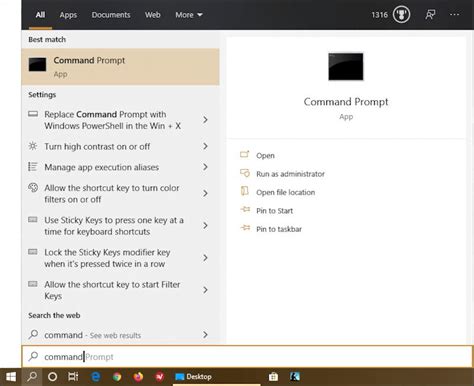Open the red app icon on taskbar

pyautogui.click(x=160, y=377)
